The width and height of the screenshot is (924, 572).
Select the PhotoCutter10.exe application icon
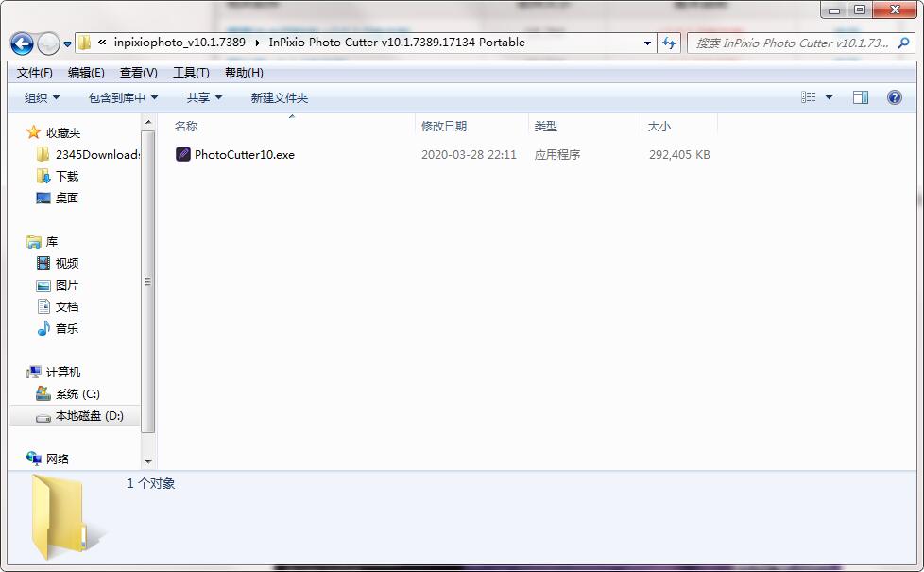(183, 154)
